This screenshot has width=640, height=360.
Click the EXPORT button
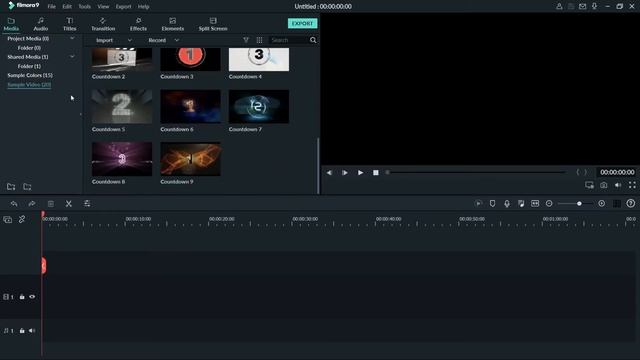tap(302, 23)
